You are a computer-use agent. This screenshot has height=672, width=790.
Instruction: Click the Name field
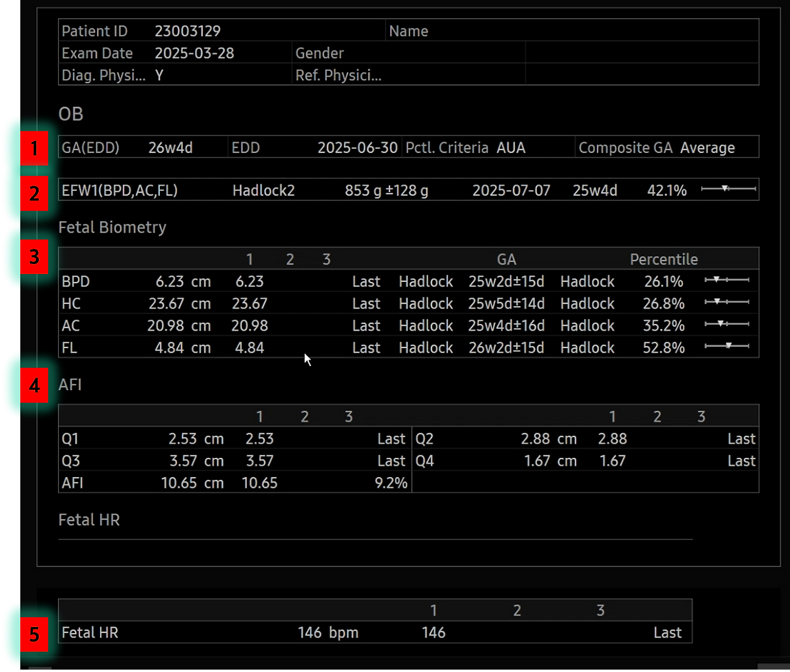pyautogui.click(x=572, y=31)
